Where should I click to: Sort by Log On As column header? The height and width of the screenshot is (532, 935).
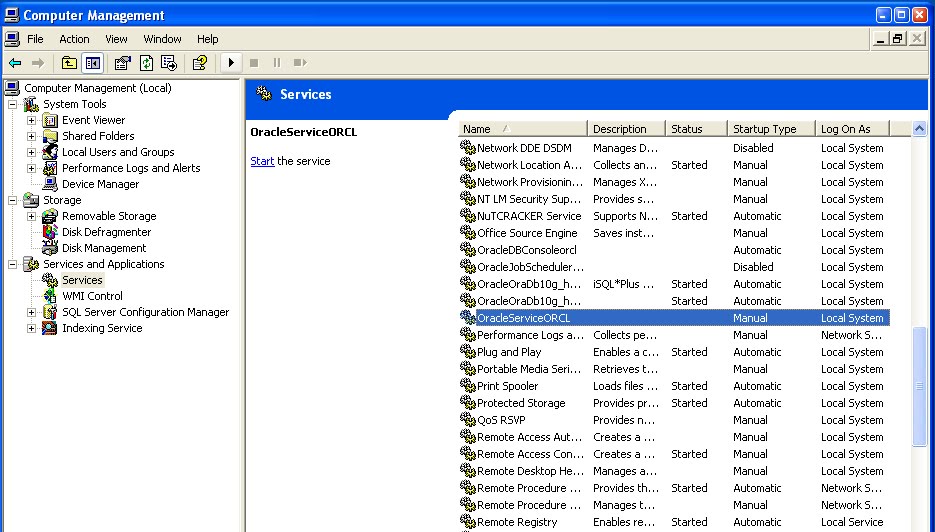(852, 129)
